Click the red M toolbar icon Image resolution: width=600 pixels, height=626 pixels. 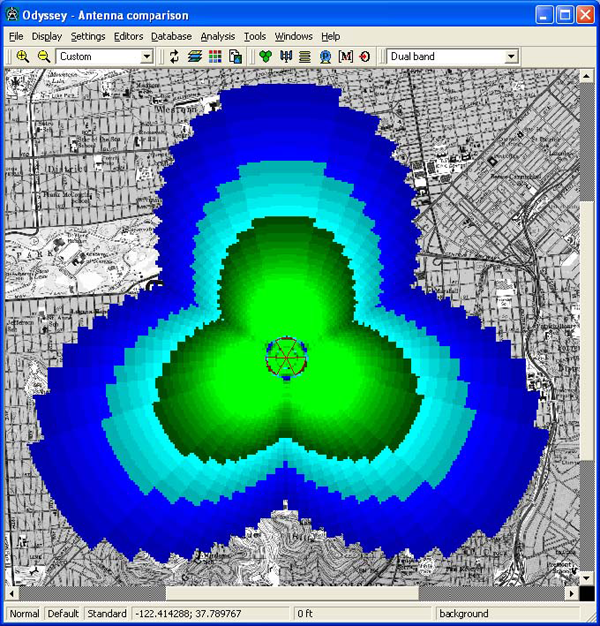(345, 57)
